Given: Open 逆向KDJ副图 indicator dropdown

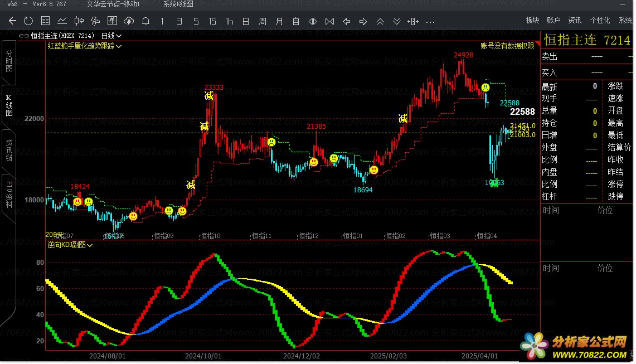Looking at the screenshot, I should 70,245.
